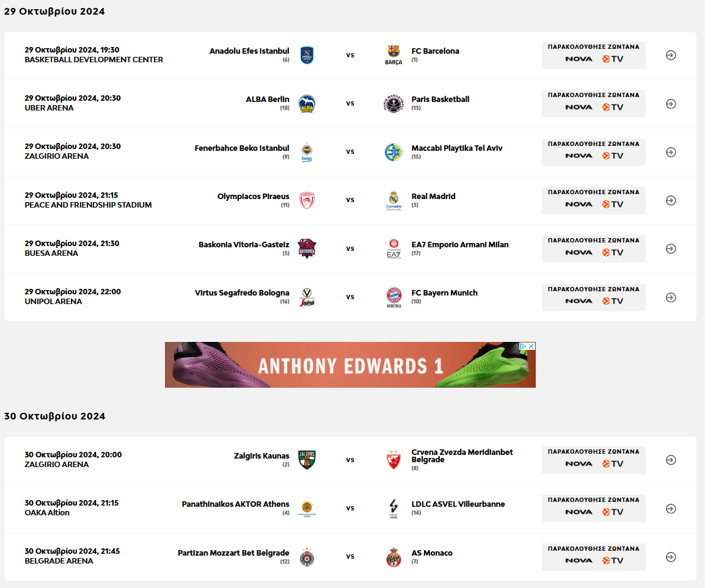
Task: Watch live Nova TV for Olympiacos vs Real Madrid
Action: (593, 200)
